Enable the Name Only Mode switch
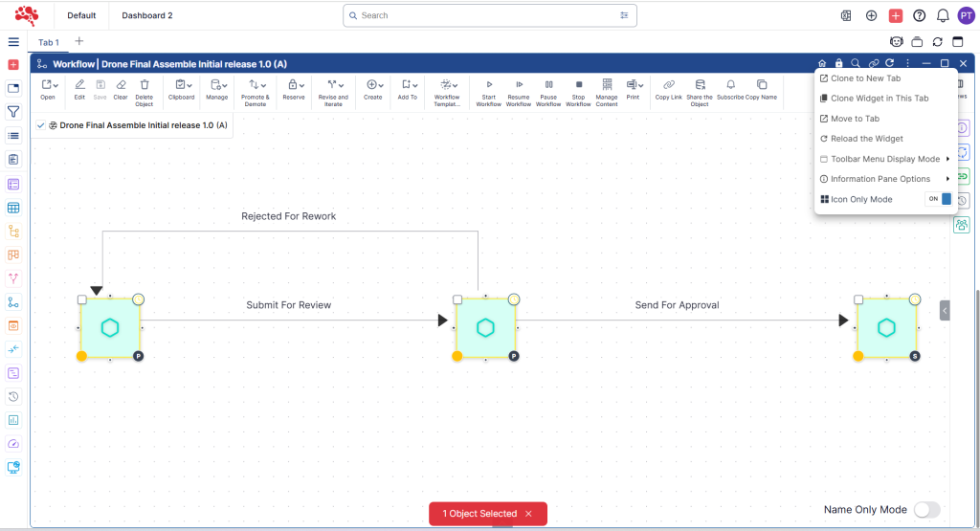Screen dimensions: 980x531 point(926,510)
